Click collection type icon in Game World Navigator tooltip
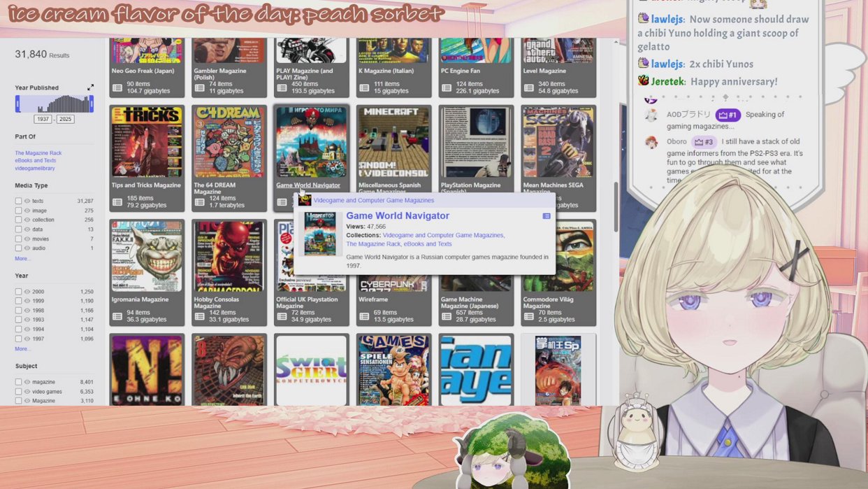This screenshot has width=868, height=489. click(x=547, y=216)
